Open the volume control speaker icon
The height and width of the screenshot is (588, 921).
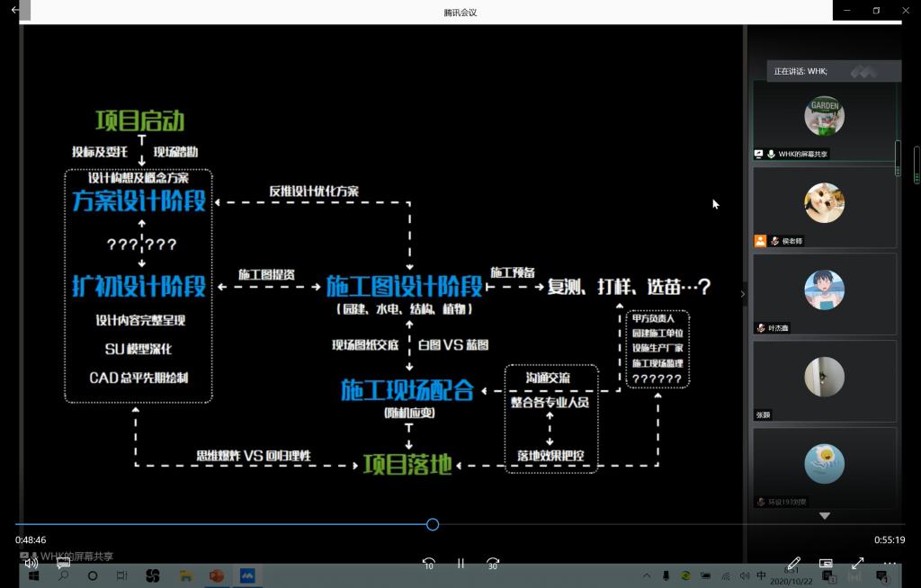click(31, 564)
